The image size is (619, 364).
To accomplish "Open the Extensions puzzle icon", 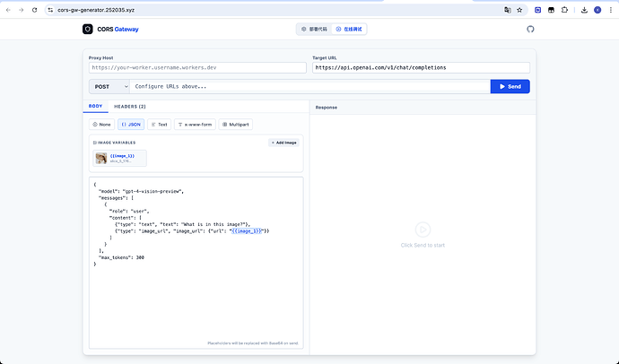I will coord(564,10).
